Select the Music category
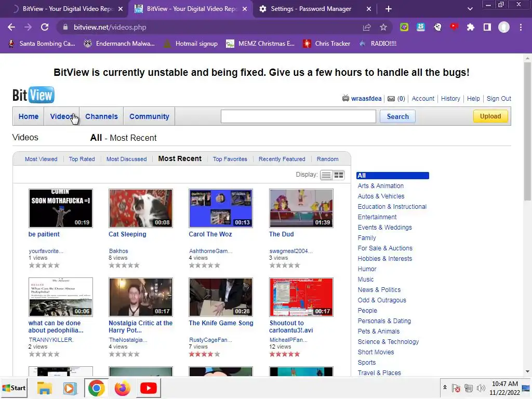Image resolution: width=532 pixels, height=399 pixels. coord(366,280)
